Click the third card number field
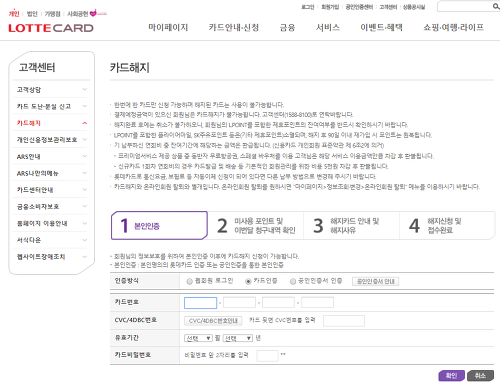The width and height of the screenshot is (500, 390). tap(278, 302)
